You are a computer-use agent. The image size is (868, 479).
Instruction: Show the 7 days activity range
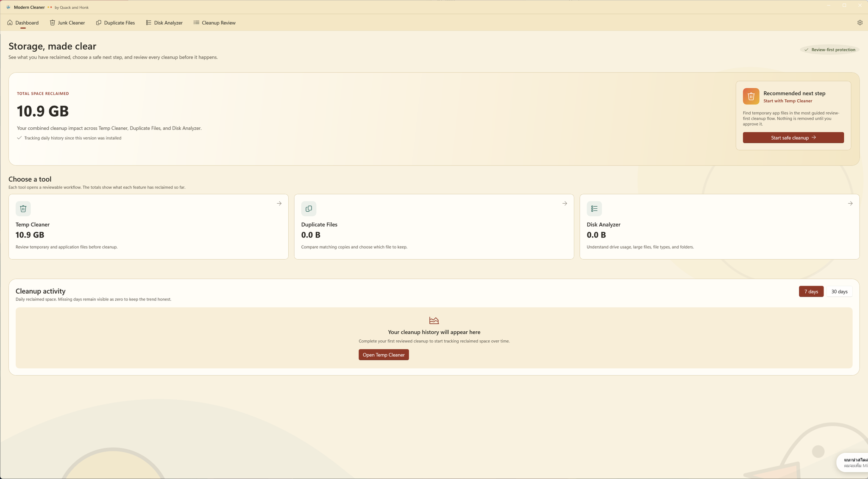coord(811,291)
